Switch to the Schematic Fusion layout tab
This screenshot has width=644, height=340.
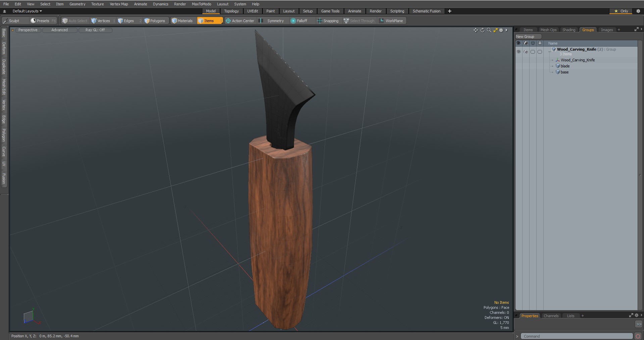click(x=426, y=11)
